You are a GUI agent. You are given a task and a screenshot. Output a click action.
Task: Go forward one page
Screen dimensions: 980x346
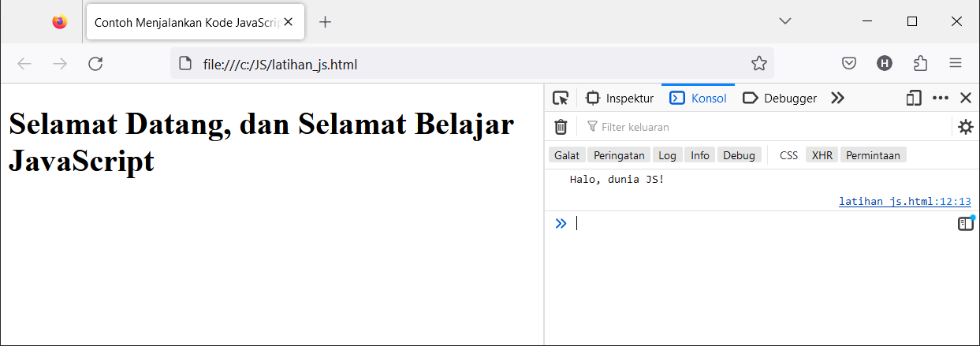(60, 64)
